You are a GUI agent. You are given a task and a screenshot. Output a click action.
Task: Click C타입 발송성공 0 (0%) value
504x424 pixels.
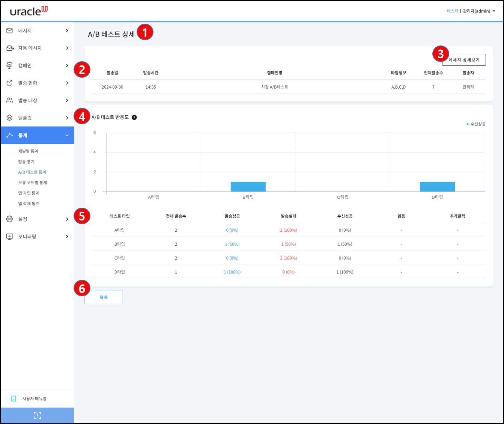[x=232, y=258]
